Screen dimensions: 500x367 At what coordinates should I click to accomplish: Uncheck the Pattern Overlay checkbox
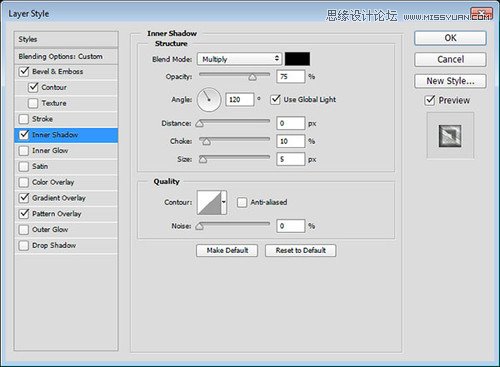tap(24, 214)
